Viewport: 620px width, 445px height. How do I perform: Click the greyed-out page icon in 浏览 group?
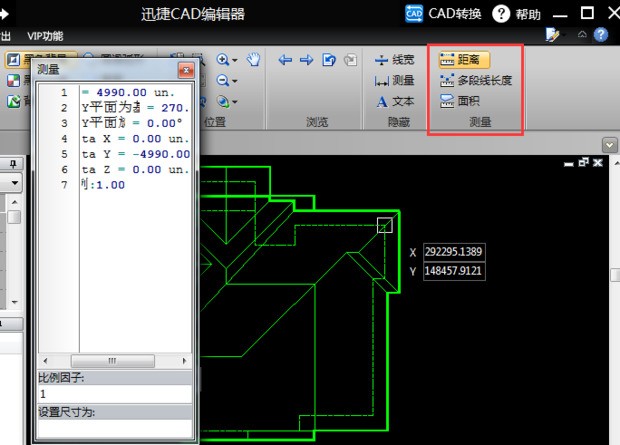pos(350,60)
